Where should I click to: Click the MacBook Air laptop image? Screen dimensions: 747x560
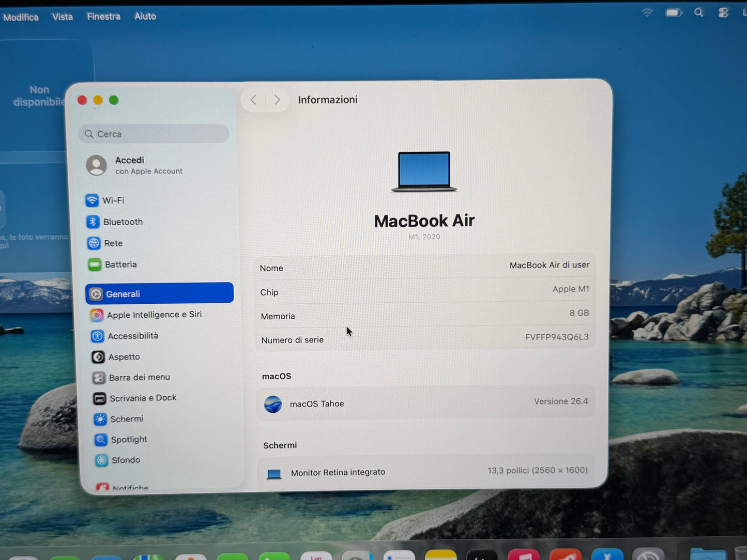point(424,172)
